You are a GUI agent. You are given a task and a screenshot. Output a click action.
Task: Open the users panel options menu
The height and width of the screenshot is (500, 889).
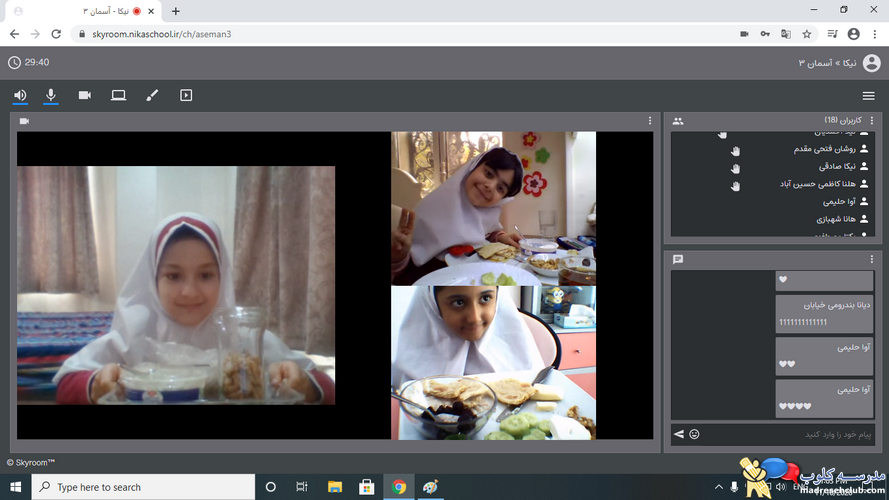point(871,120)
